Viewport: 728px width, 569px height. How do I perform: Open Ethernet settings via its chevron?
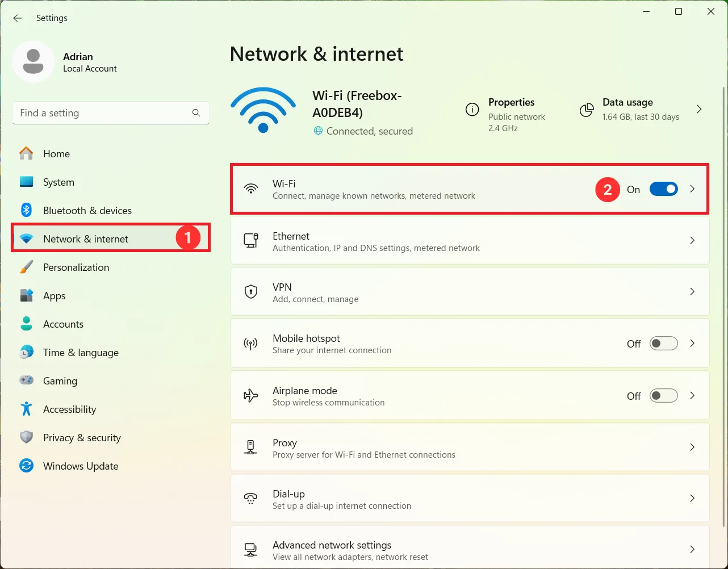click(692, 241)
